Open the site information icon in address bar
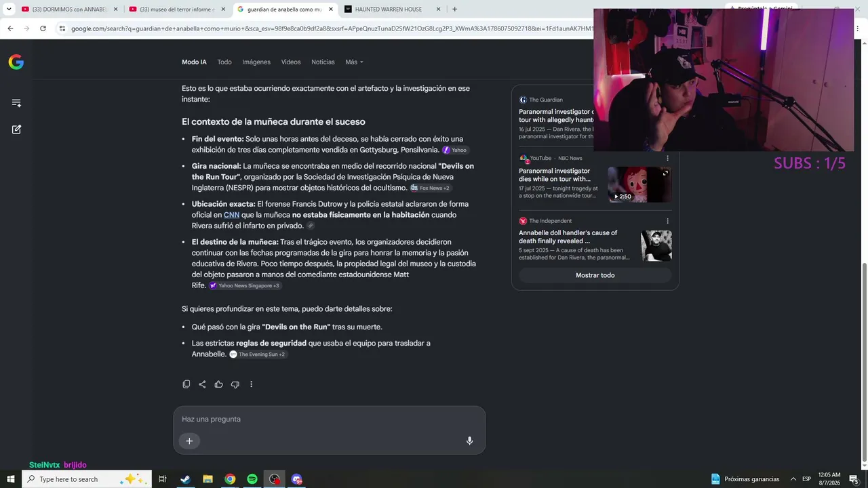The width and height of the screenshot is (868, 488). pos(62,28)
